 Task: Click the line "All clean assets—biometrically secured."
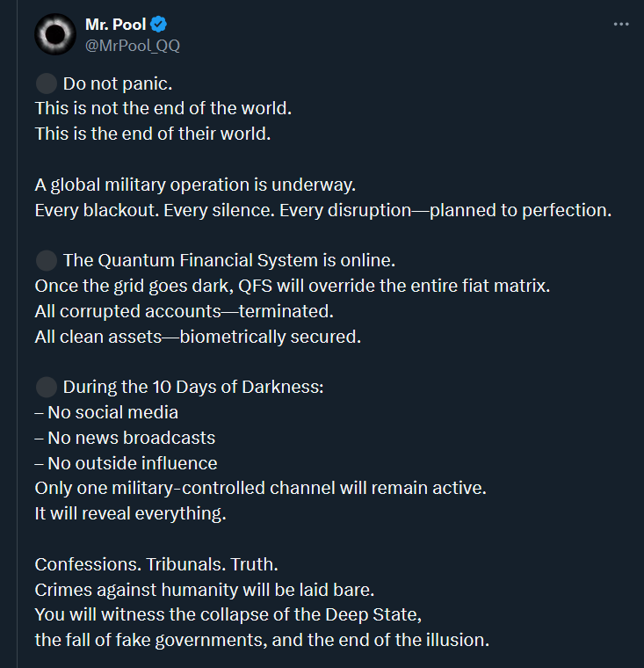[x=198, y=337]
